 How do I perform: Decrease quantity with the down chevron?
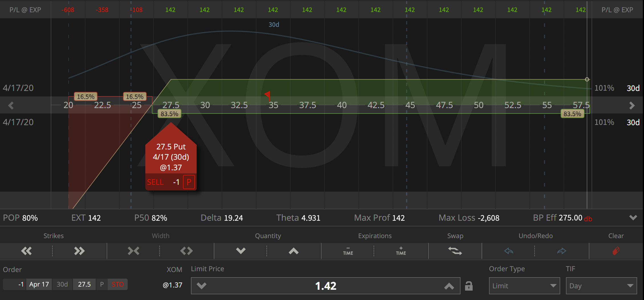point(241,251)
